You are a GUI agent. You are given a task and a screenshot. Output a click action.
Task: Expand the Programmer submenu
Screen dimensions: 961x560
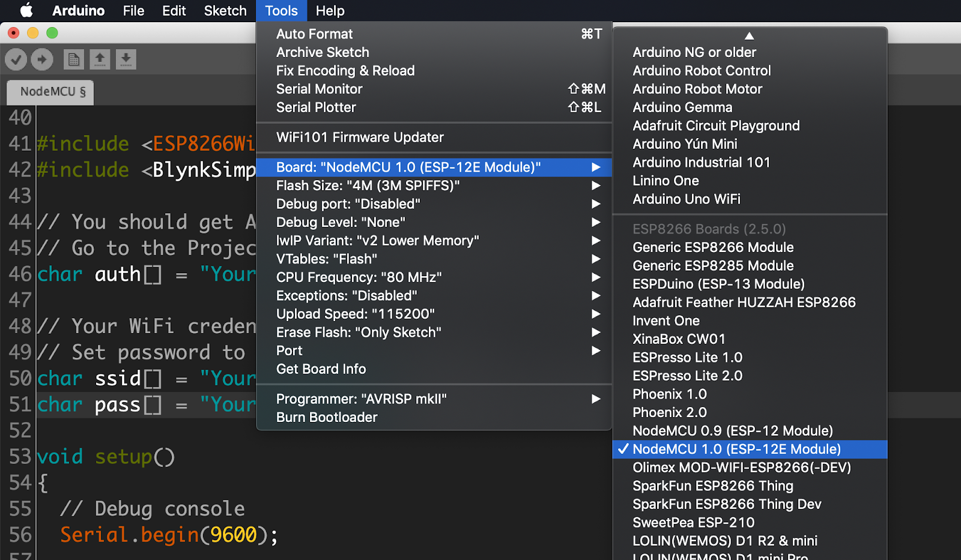pos(434,399)
